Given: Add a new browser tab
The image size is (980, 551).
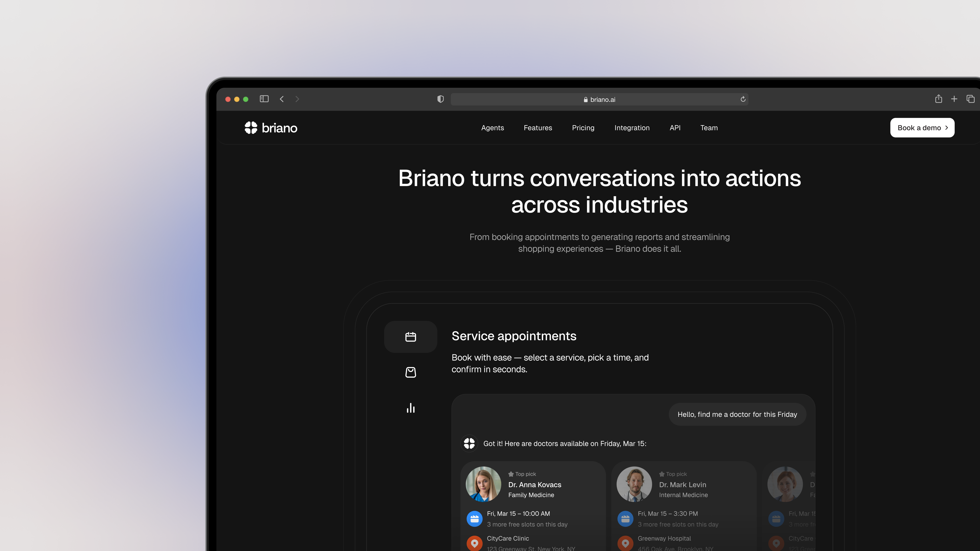Looking at the screenshot, I should [954, 99].
